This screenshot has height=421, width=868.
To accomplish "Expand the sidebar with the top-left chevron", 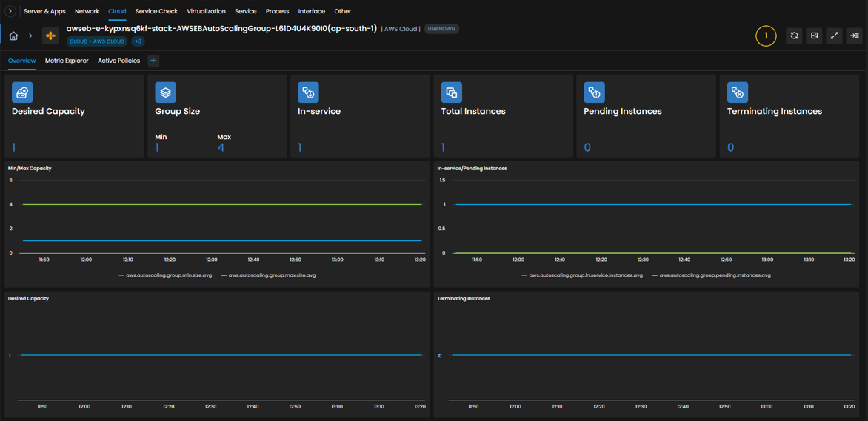I will (x=10, y=11).
